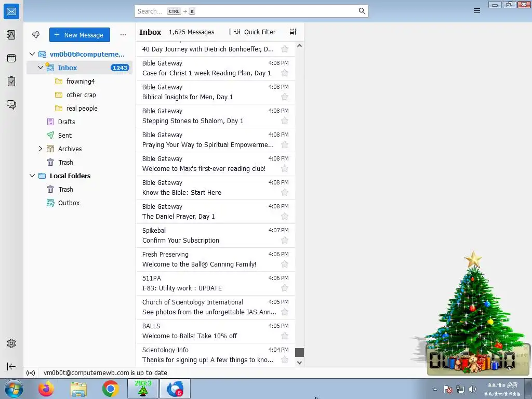Open the Windows Start menu
Viewport: 532px width, 399px height.
coord(14,389)
